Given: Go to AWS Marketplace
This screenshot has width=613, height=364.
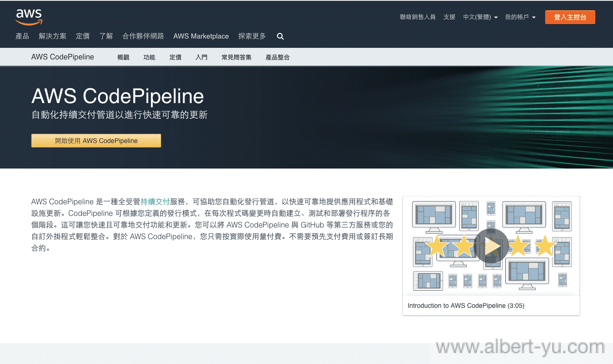Looking at the screenshot, I should (x=201, y=36).
